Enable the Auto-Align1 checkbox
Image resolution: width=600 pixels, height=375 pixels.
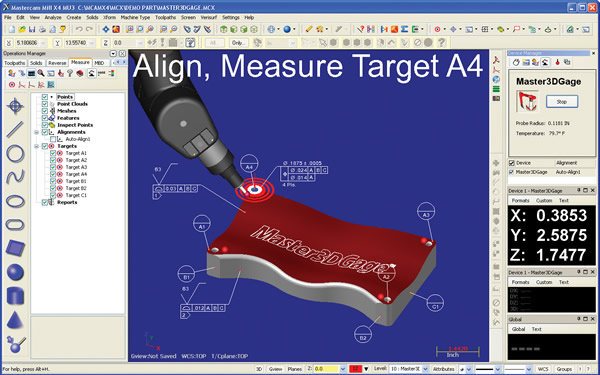pyautogui.click(x=53, y=139)
